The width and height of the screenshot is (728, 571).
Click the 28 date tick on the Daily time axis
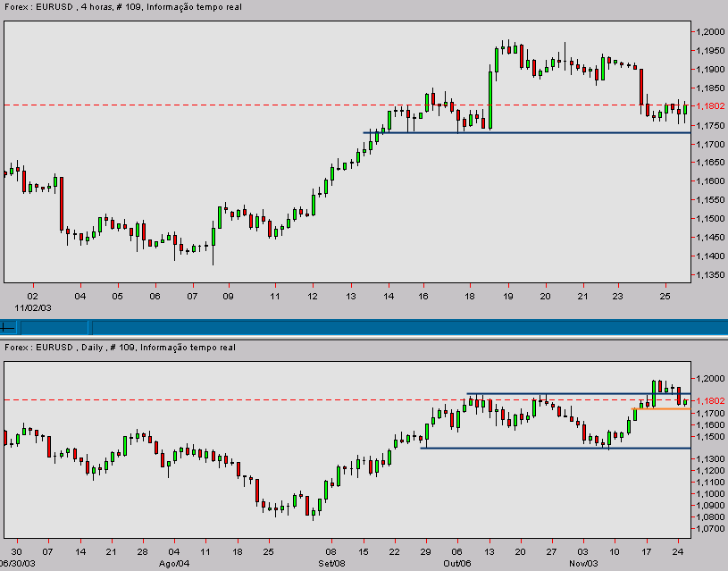click(143, 552)
